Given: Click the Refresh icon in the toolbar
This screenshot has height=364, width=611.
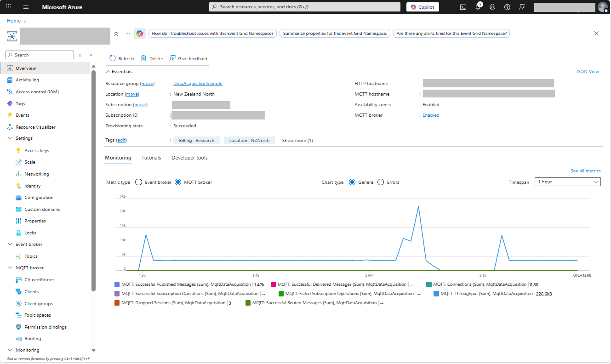Looking at the screenshot, I should (x=113, y=58).
